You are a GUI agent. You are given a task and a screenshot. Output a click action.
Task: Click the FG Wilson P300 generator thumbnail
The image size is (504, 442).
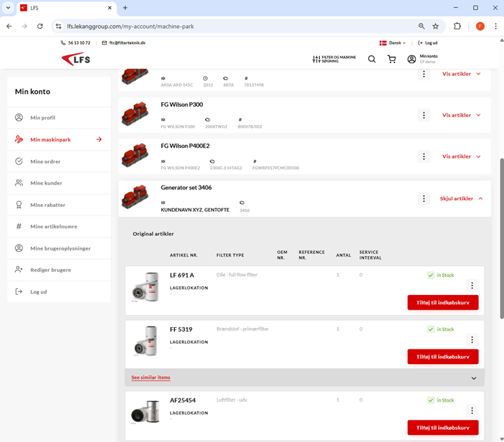point(135,114)
